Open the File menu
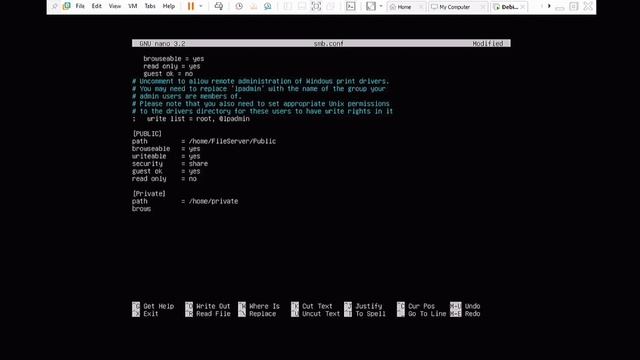Image resolution: width=640 pixels, height=360 pixels. [80, 6]
